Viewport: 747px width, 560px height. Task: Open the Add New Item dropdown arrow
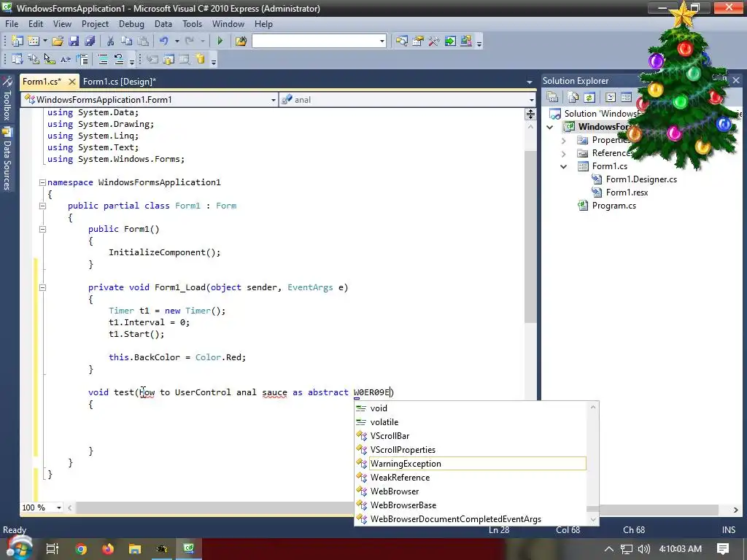click(x=44, y=42)
